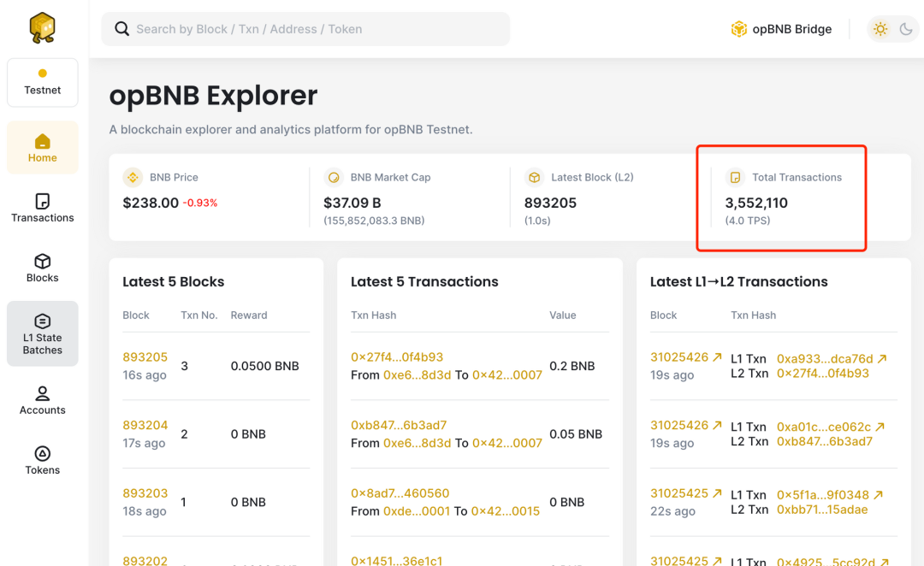Open block 893205
The image size is (924, 566).
tap(145, 357)
